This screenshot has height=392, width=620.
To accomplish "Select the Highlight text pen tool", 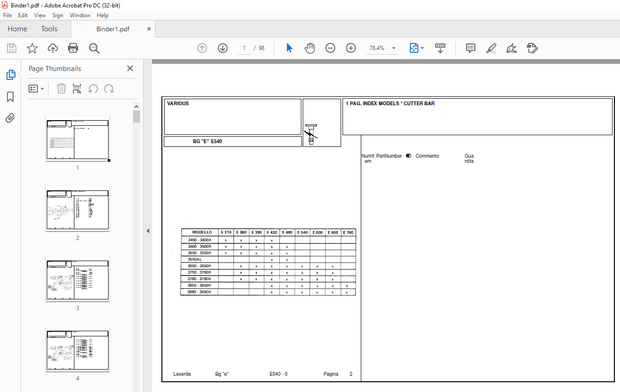I will coord(491,48).
